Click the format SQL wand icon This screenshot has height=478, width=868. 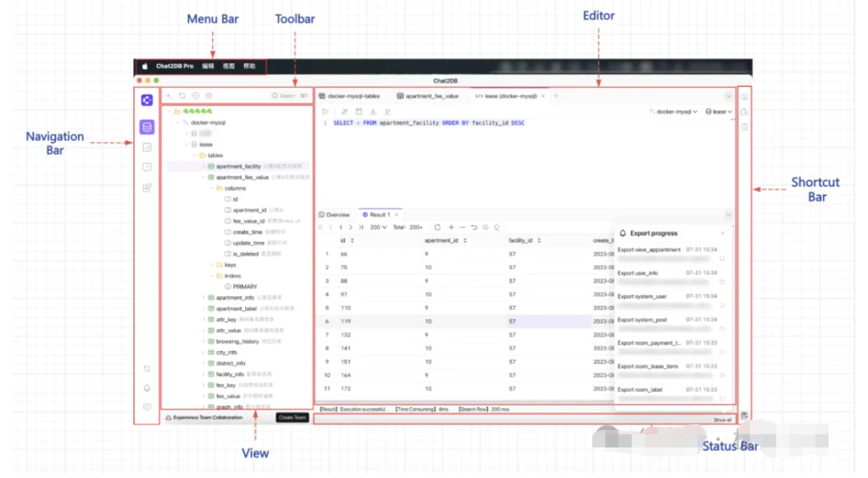pos(344,111)
